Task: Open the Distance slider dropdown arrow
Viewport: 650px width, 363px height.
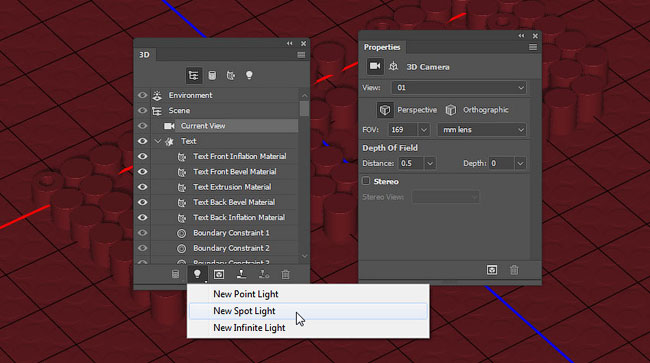Action: [430, 163]
